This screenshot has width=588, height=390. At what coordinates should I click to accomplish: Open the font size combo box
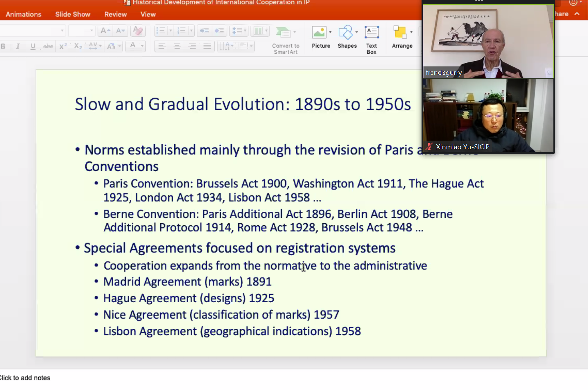[x=82, y=31]
